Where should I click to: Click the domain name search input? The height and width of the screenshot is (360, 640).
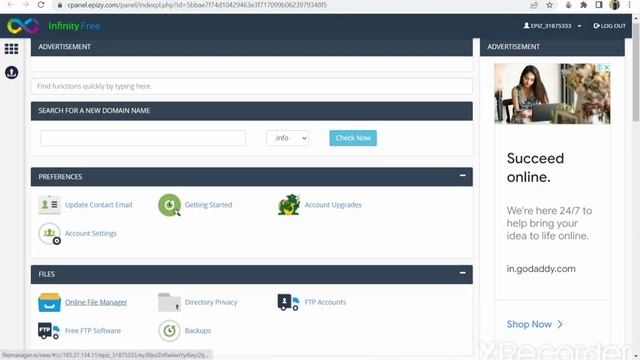point(143,138)
